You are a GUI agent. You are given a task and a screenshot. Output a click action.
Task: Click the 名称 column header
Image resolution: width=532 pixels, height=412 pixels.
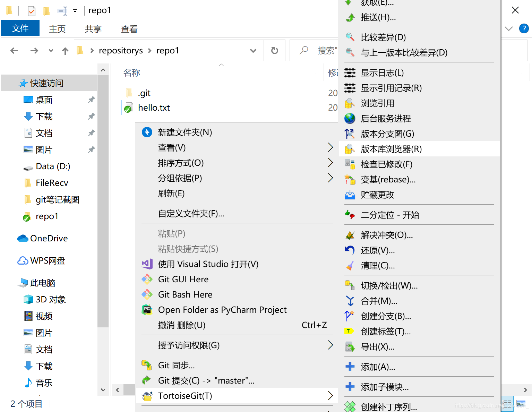click(132, 73)
